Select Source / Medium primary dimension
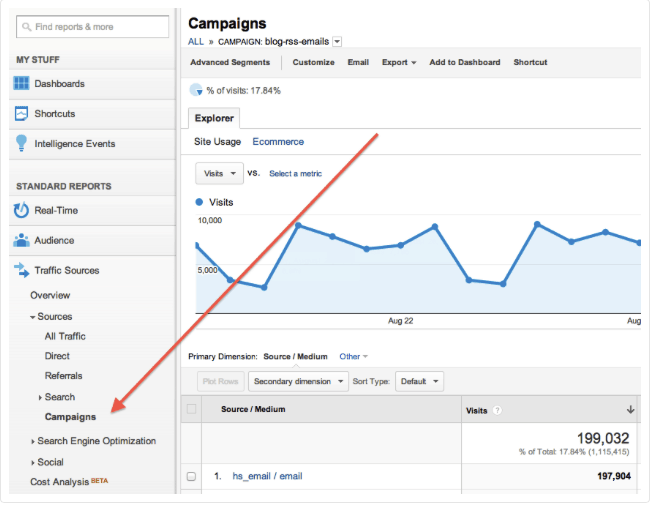The height and width of the screenshot is (514, 658). (295, 356)
